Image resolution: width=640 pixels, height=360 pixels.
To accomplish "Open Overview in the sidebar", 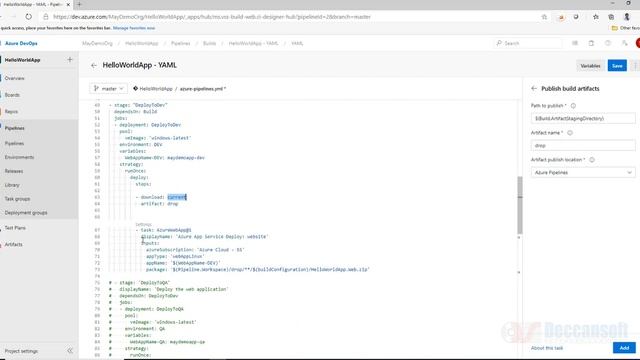I will pos(15,78).
